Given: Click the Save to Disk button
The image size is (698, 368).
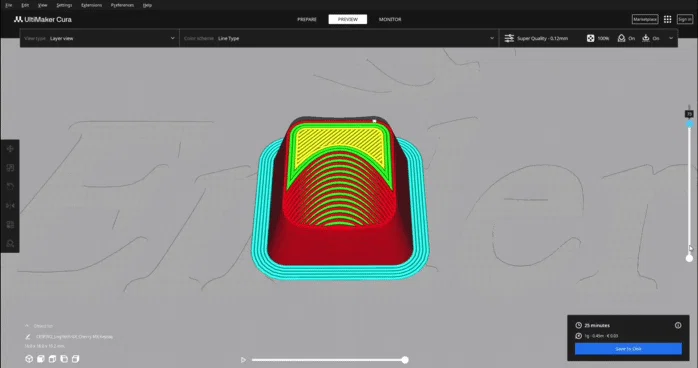Looking at the screenshot, I should pos(628,348).
